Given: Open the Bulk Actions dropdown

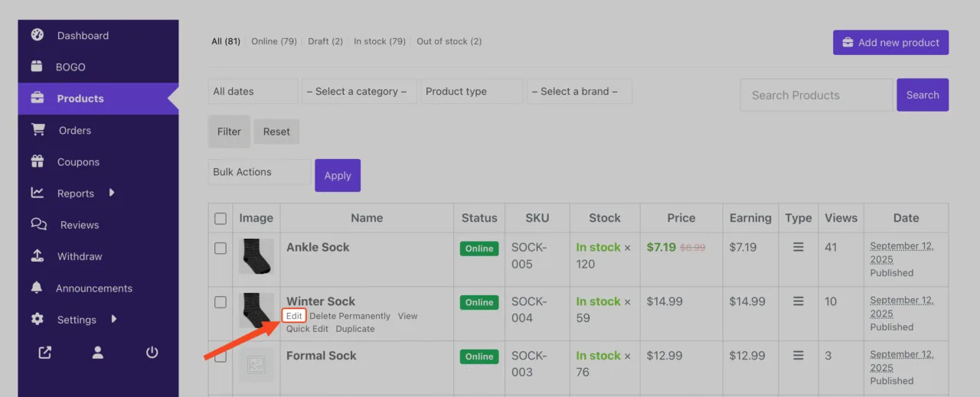Looking at the screenshot, I should (x=260, y=172).
